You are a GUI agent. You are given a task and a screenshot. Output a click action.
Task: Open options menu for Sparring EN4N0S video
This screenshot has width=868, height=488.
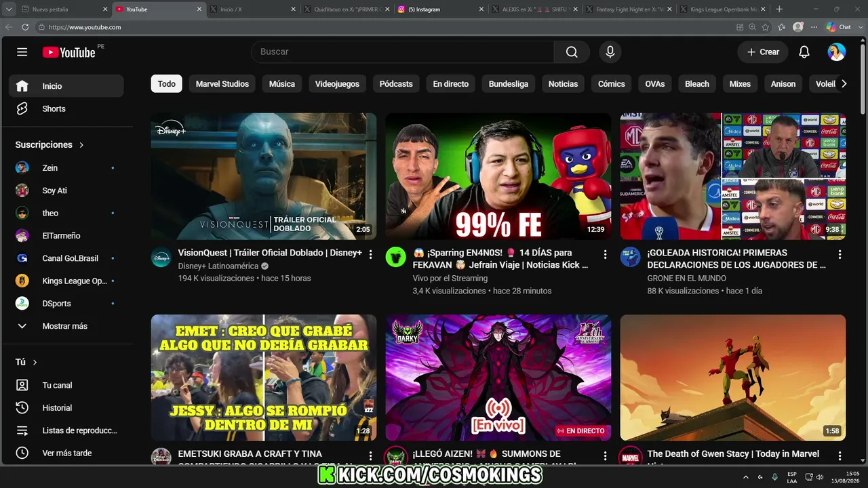605,255
